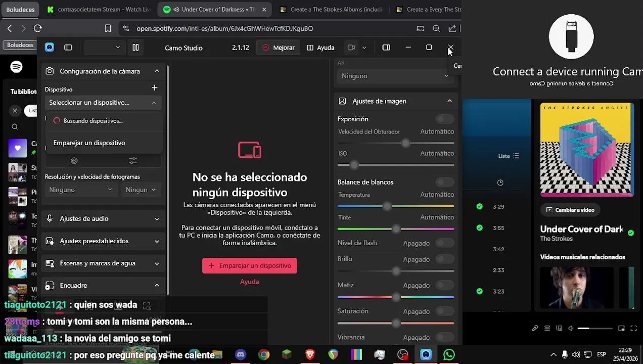Image resolution: width=643 pixels, height=364 pixels.
Task: Toggle the left sidebar panel icon in Camo Studio
Action: point(68,48)
